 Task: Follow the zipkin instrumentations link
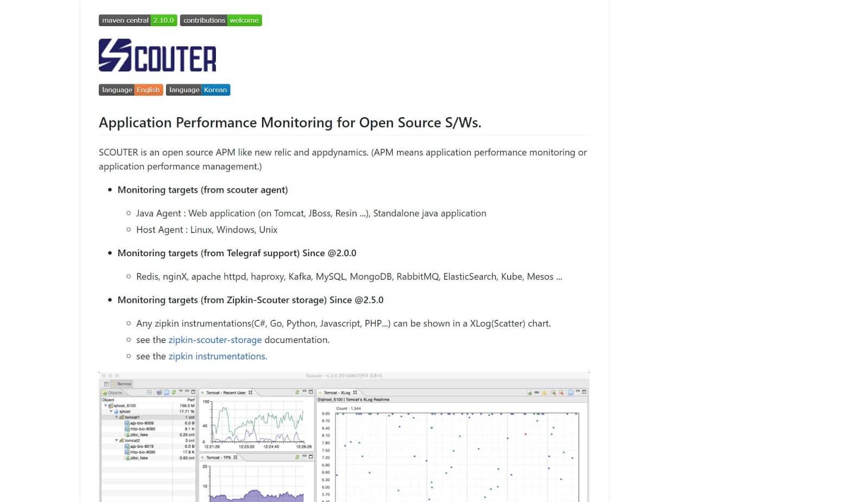click(x=218, y=356)
